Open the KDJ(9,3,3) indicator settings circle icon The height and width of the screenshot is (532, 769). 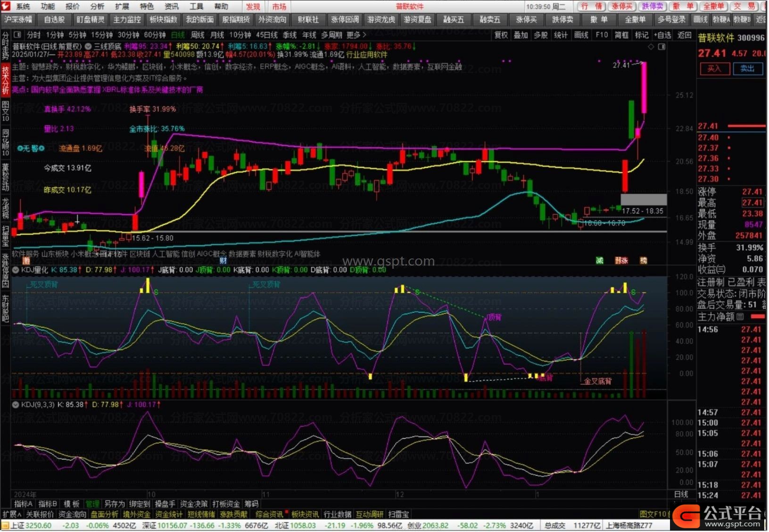[16, 405]
